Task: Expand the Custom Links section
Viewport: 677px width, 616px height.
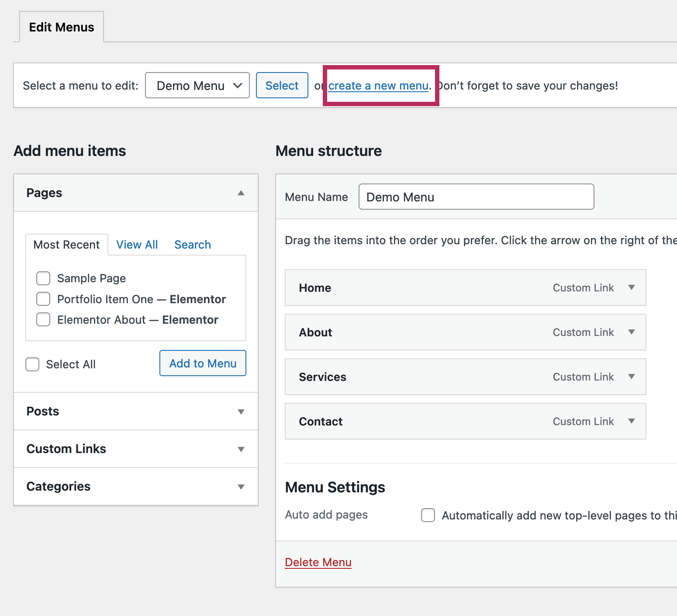Action: coord(241,449)
